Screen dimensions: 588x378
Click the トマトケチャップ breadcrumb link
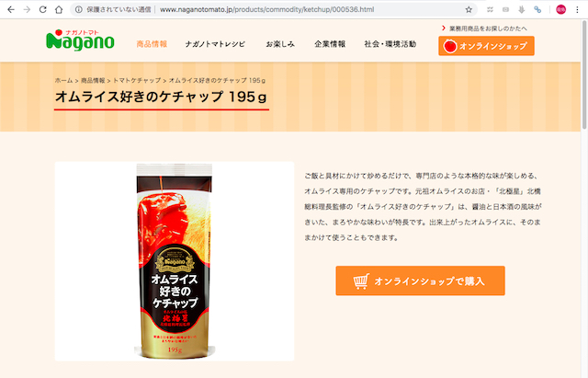pyautogui.click(x=137, y=80)
